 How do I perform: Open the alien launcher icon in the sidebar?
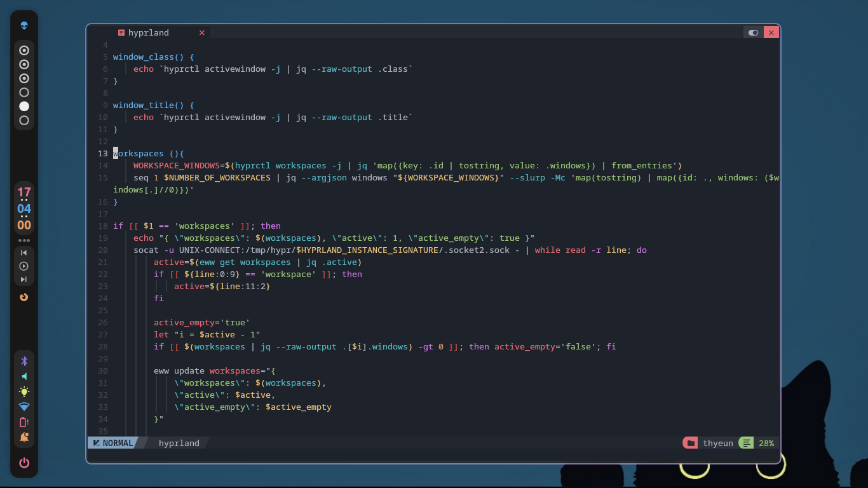click(x=24, y=25)
